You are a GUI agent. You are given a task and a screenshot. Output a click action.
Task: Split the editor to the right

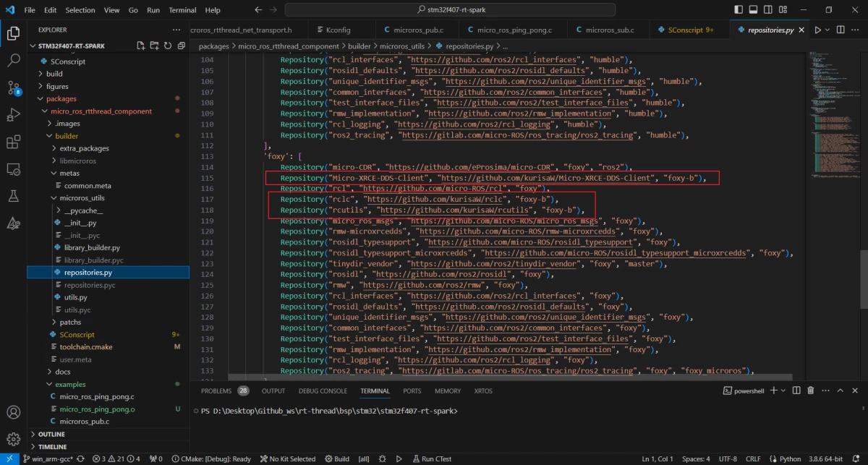click(x=841, y=30)
